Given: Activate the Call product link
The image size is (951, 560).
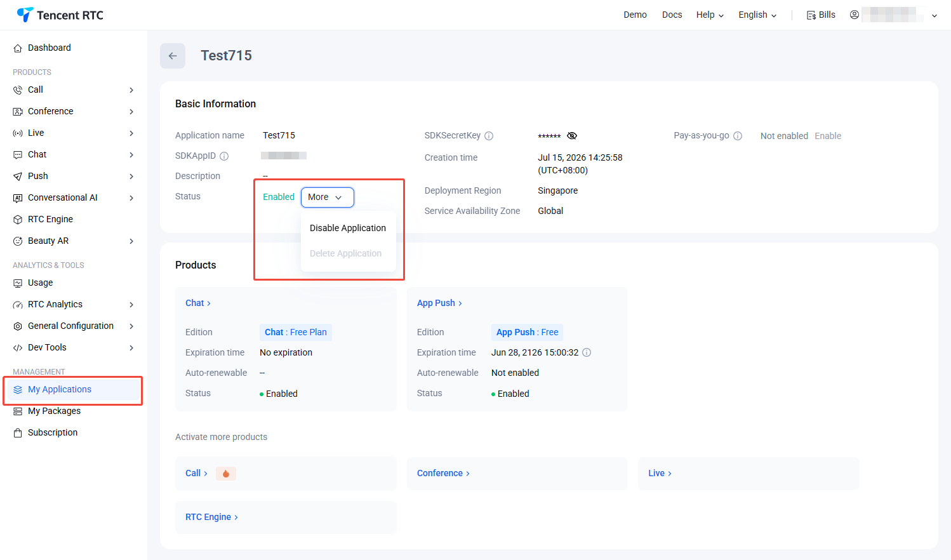Looking at the screenshot, I should [x=196, y=473].
